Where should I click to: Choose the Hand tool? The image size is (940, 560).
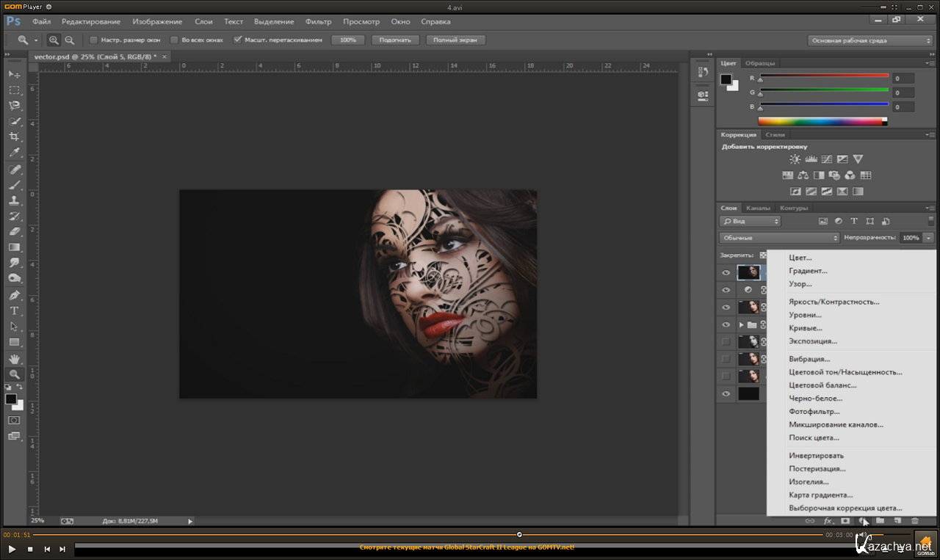(x=14, y=358)
